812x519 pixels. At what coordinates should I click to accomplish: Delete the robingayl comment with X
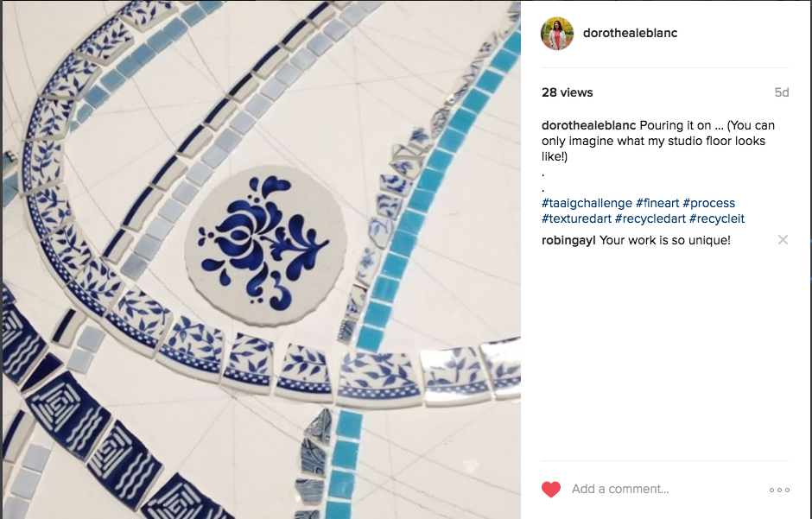click(x=783, y=239)
